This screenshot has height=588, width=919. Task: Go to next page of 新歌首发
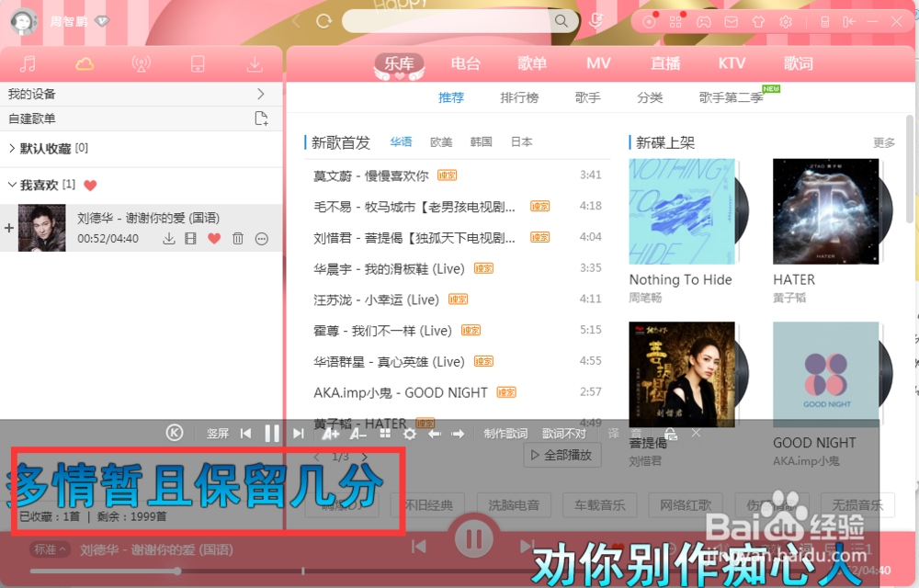(365, 457)
